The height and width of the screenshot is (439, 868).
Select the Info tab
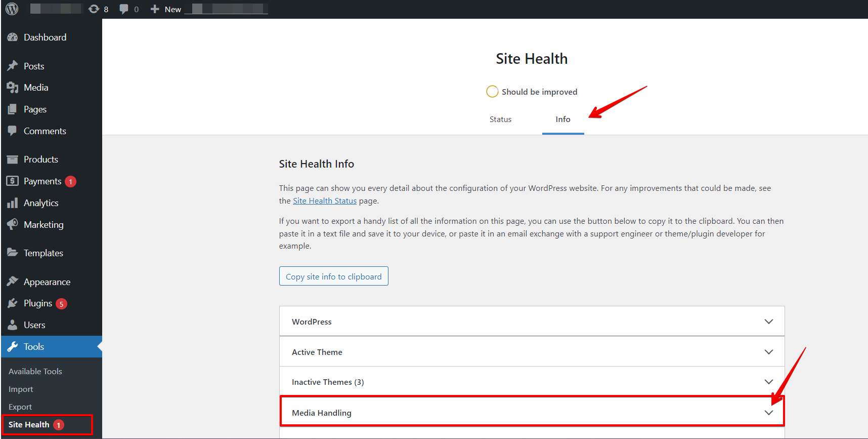(562, 119)
